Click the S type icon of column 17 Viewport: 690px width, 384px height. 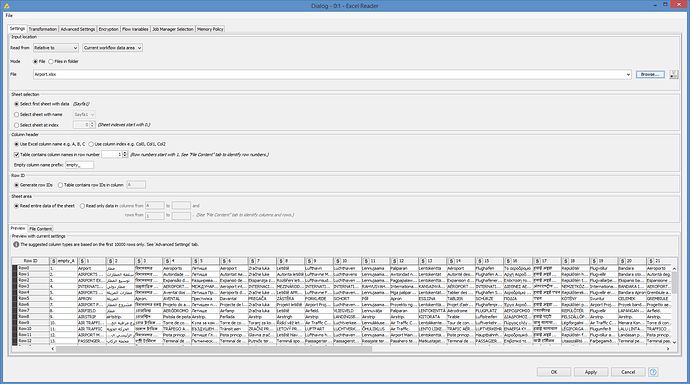(536, 261)
